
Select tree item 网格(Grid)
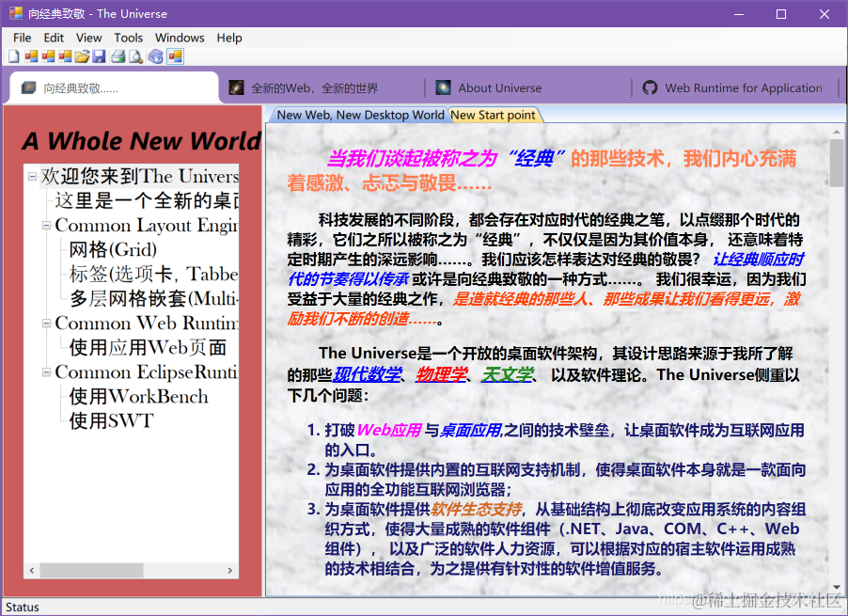(113, 250)
